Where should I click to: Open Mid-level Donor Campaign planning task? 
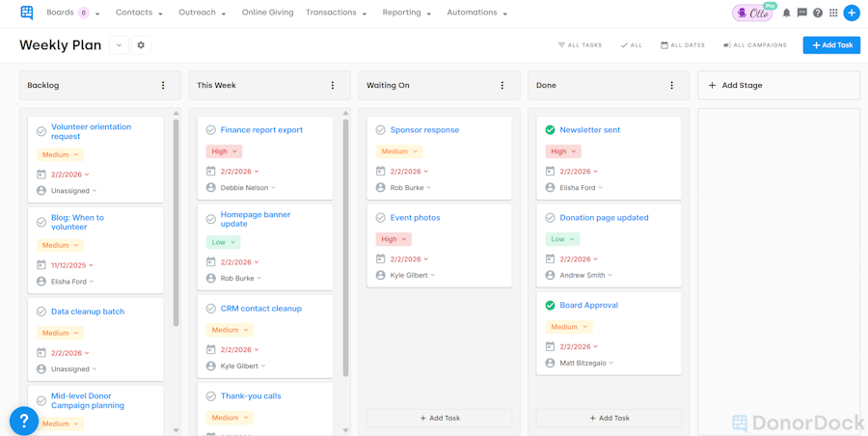tap(88, 400)
